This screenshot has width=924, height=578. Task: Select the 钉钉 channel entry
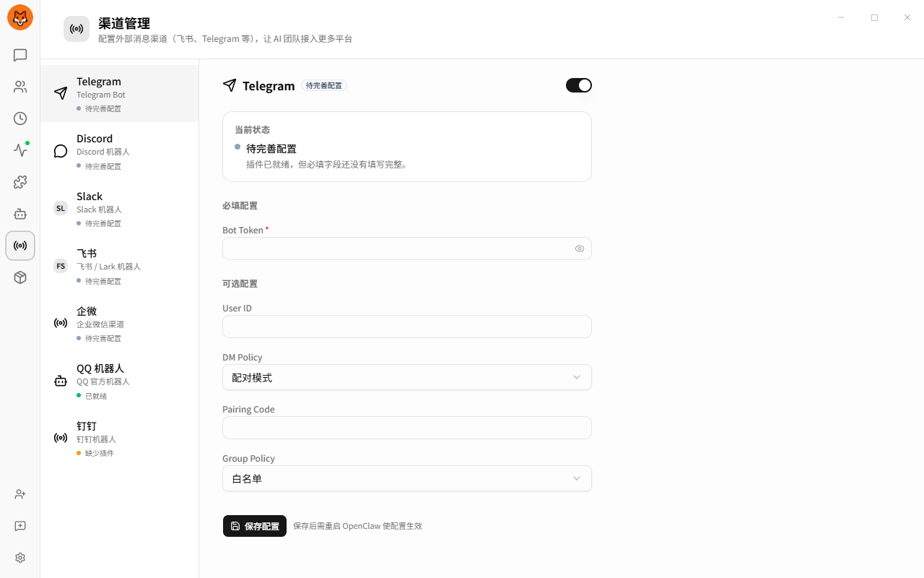point(120,439)
